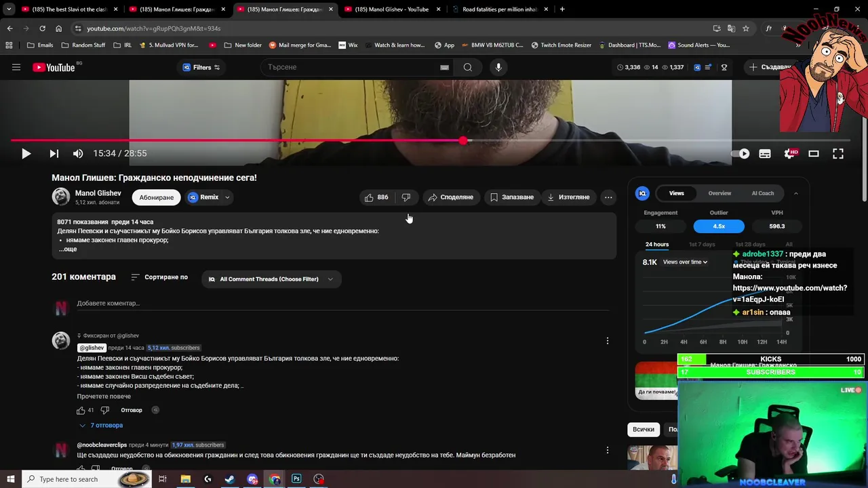
Task: Open tab search dropdown arrow
Action: click(9, 9)
